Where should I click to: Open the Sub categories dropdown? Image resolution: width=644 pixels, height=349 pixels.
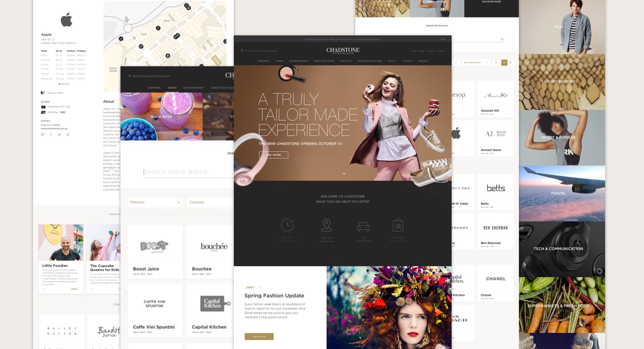[x=476, y=62]
